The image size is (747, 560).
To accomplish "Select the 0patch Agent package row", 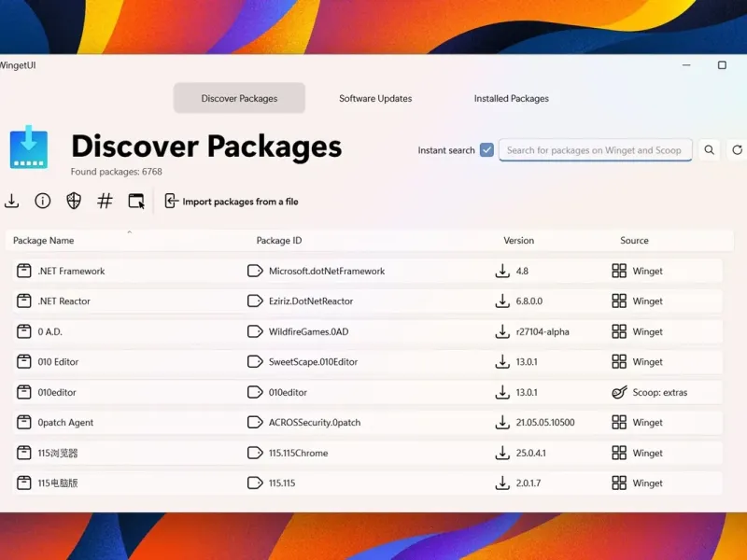I will point(367,423).
